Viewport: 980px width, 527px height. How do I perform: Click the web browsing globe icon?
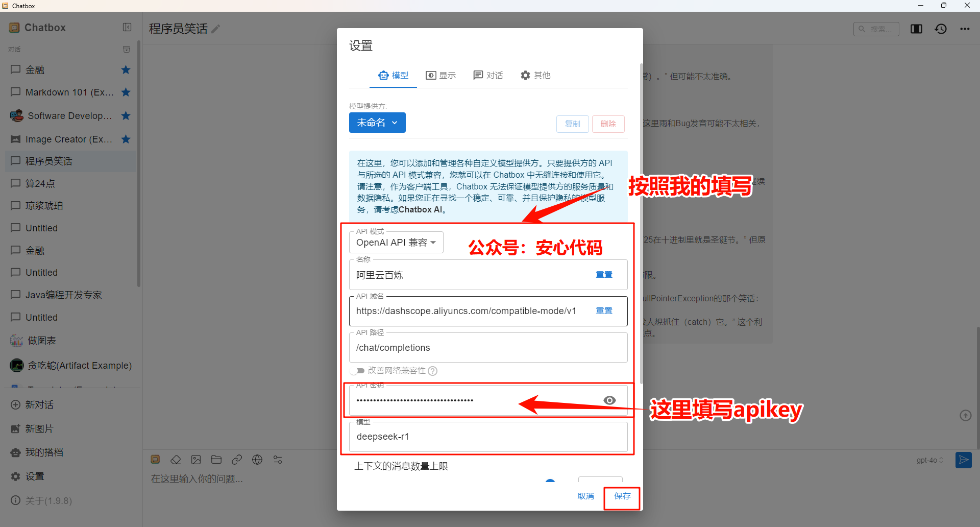tap(257, 460)
